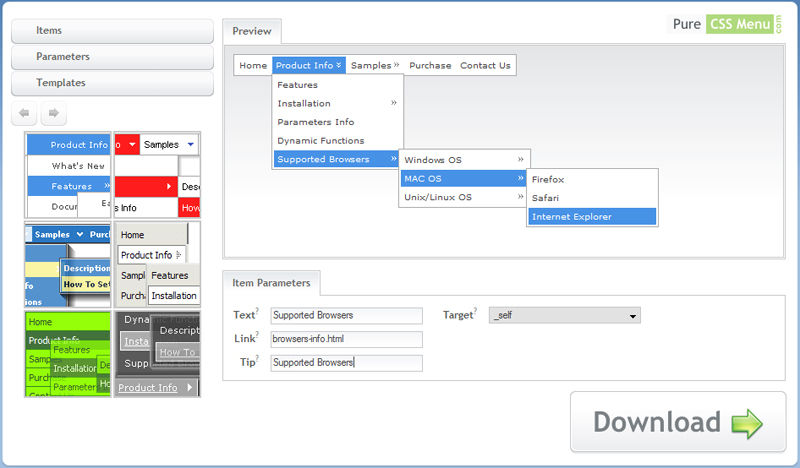Image resolution: width=800 pixels, height=468 pixels.
Task: Click the Pure CSS Menu logo
Action: [727, 25]
